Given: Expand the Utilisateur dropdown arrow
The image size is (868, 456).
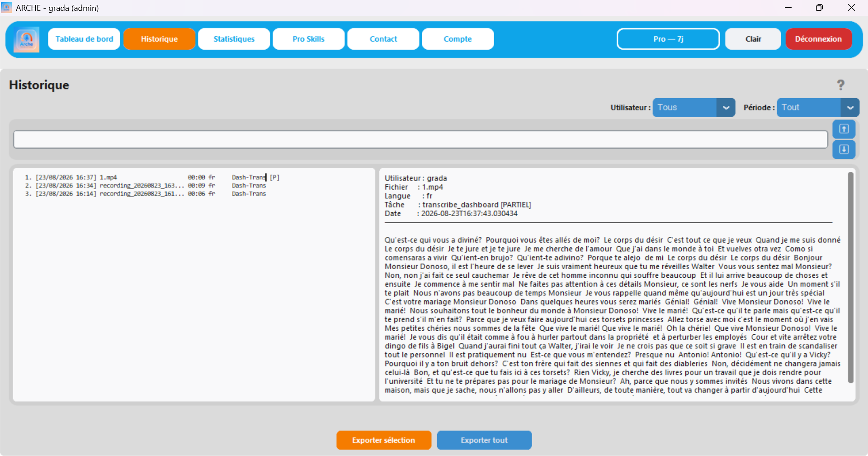Looking at the screenshot, I should point(726,108).
